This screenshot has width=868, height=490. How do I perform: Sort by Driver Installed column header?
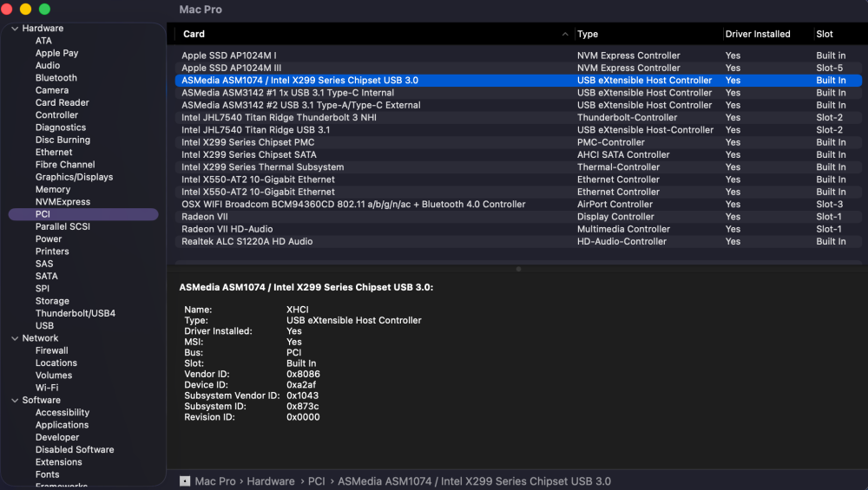coord(758,35)
